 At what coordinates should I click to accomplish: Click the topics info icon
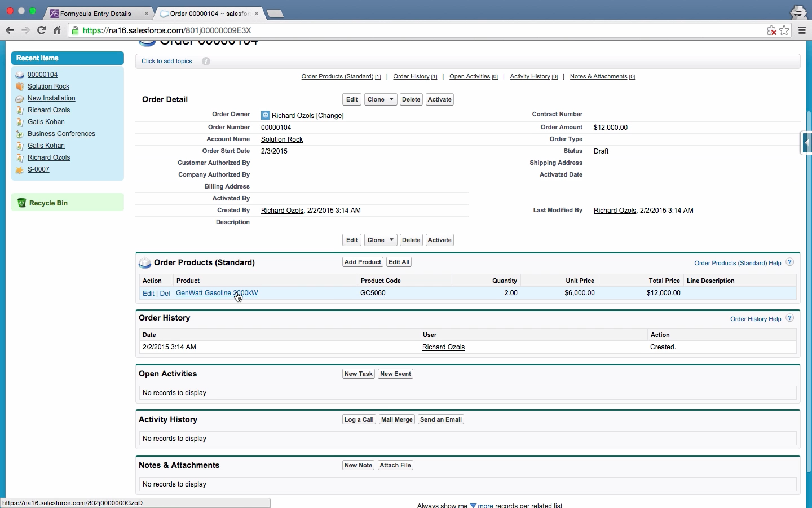pos(206,61)
